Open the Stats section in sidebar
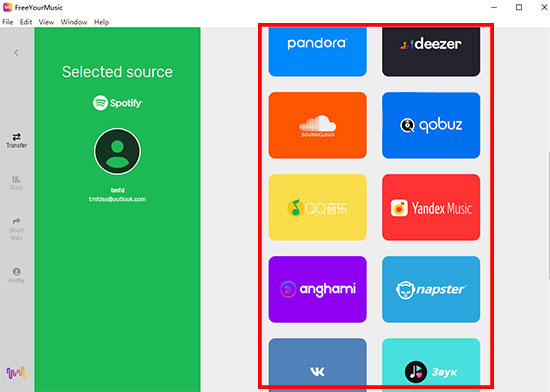Viewport: 550px width, 392px height. [16, 183]
